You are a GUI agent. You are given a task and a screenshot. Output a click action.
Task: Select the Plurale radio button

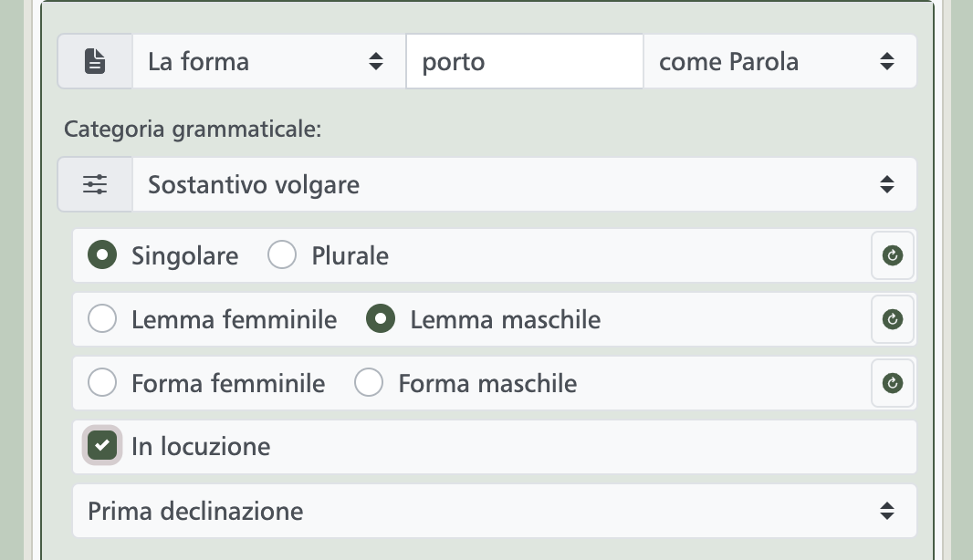[x=282, y=254]
